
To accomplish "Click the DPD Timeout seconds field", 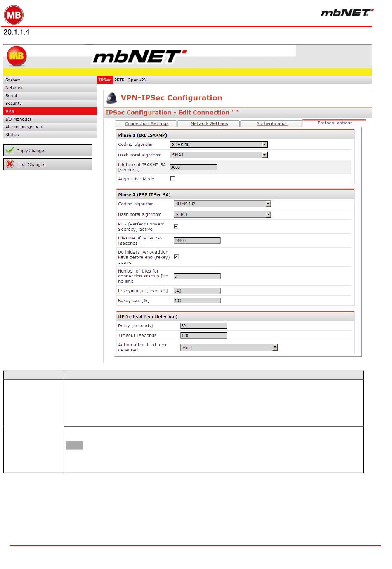I will pos(204,335).
